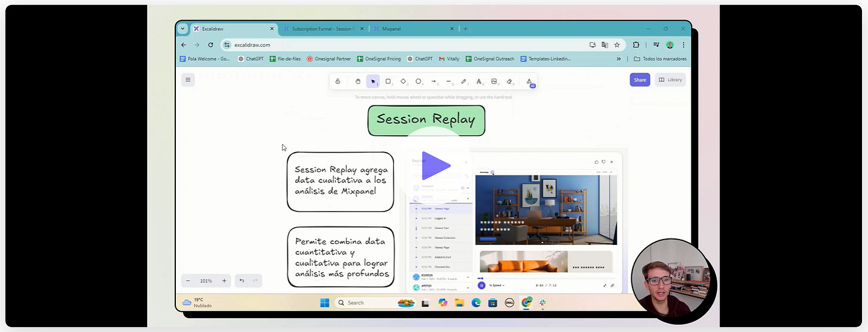868x332 pixels.
Task: Close the Mixpanel tab
Action: click(451, 29)
